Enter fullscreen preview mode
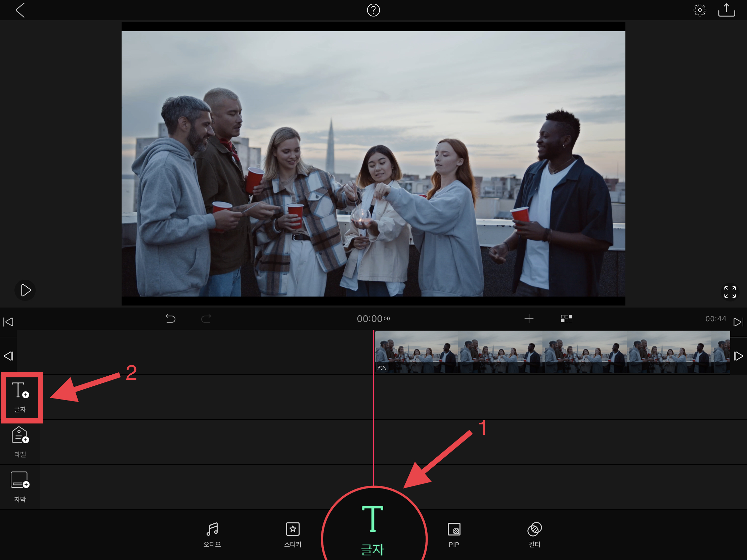This screenshot has width=747, height=560. (x=730, y=292)
